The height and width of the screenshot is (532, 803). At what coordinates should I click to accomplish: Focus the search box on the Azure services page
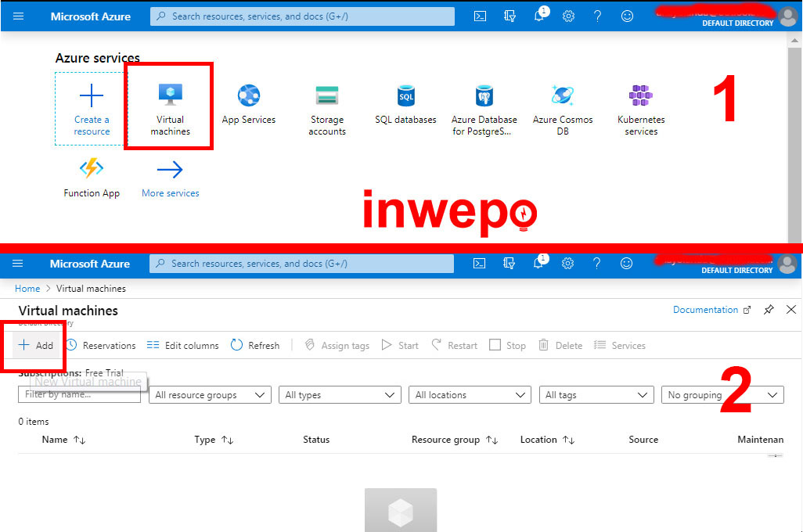coord(302,16)
